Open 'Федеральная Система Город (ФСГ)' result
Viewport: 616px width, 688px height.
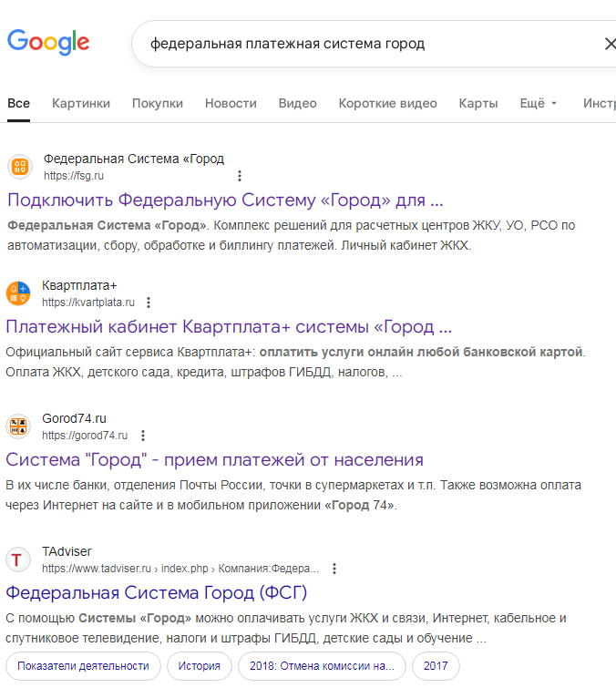[157, 592]
